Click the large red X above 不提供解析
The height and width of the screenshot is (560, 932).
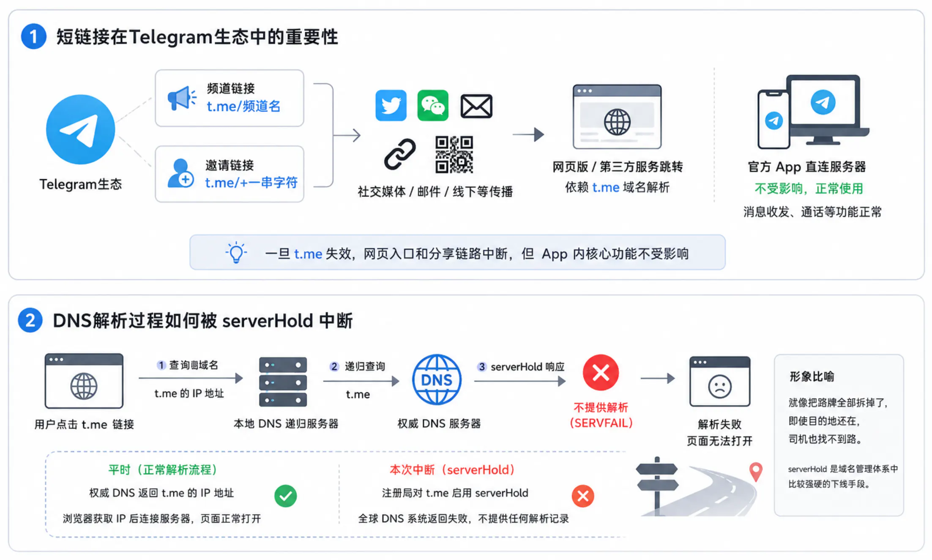click(601, 372)
